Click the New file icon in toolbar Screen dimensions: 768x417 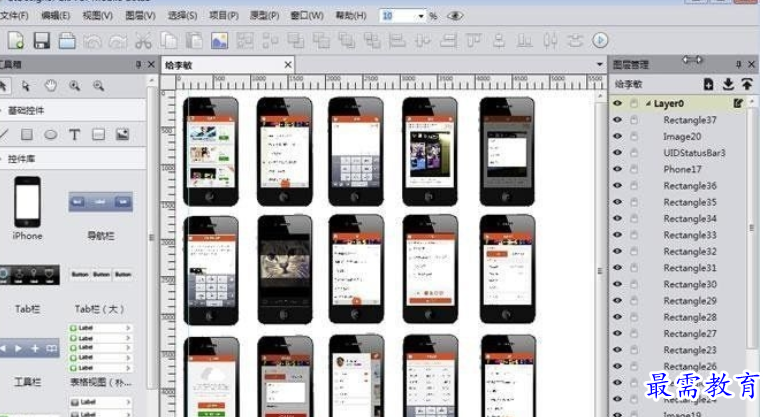point(16,40)
